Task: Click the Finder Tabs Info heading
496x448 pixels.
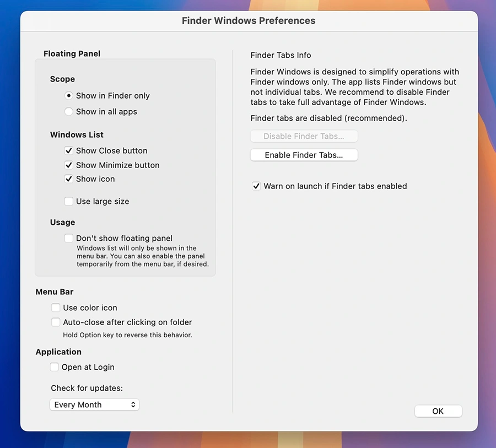Action: [x=281, y=55]
